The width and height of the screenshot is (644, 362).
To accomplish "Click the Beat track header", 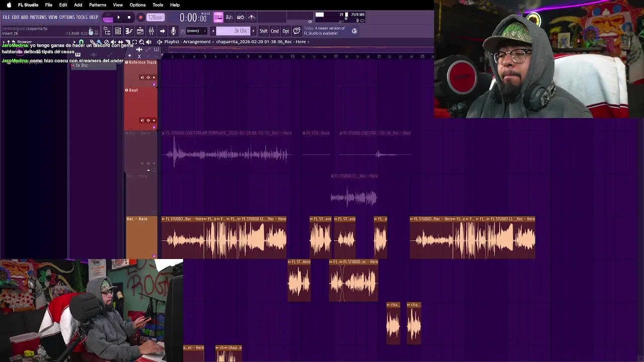I will pyautogui.click(x=141, y=108).
